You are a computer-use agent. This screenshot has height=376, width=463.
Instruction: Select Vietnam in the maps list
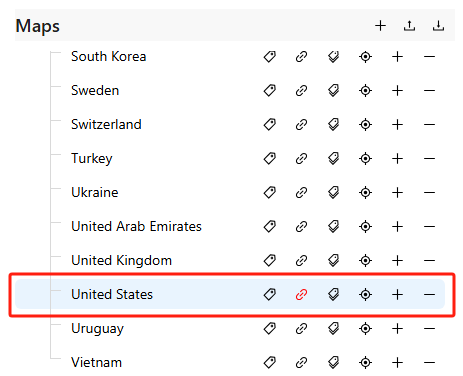(96, 363)
